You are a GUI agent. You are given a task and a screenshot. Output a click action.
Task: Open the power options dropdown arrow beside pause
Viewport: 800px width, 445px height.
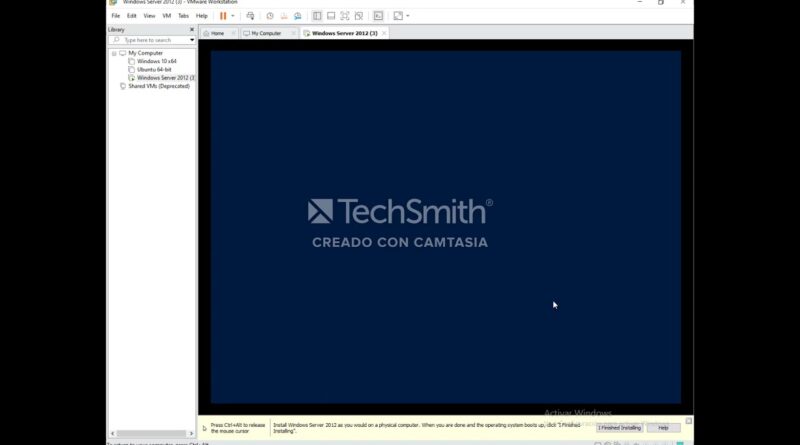233,16
